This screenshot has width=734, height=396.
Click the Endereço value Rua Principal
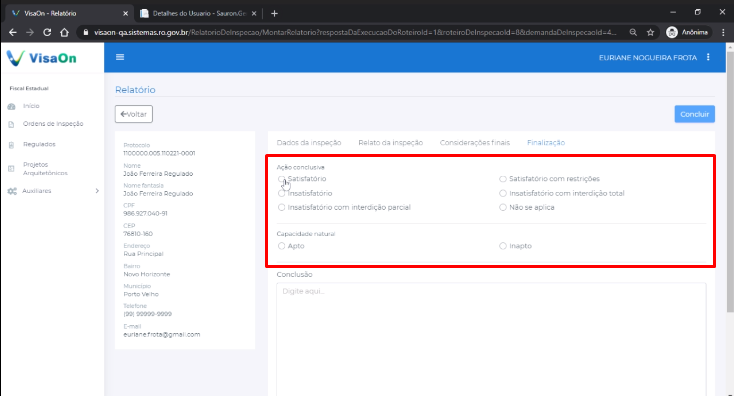pos(143,254)
